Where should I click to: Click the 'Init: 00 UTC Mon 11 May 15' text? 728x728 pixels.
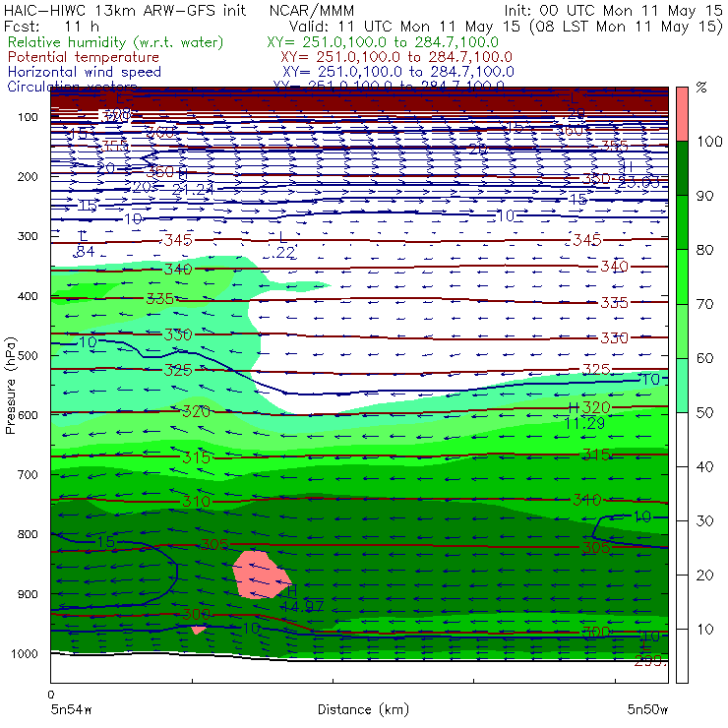pyautogui.click(x=613, y=10)
